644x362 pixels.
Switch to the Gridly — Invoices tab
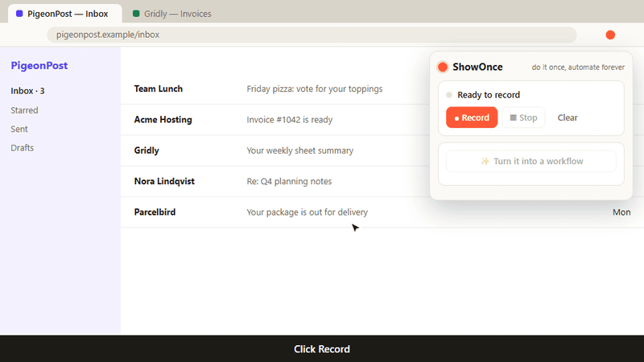(171, 14)
